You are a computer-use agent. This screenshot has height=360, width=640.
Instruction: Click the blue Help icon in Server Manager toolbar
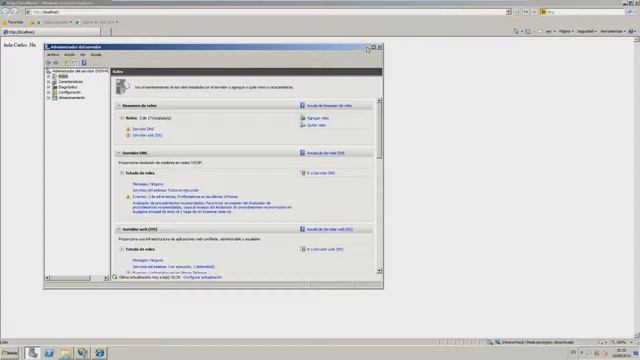pos(84,63)
